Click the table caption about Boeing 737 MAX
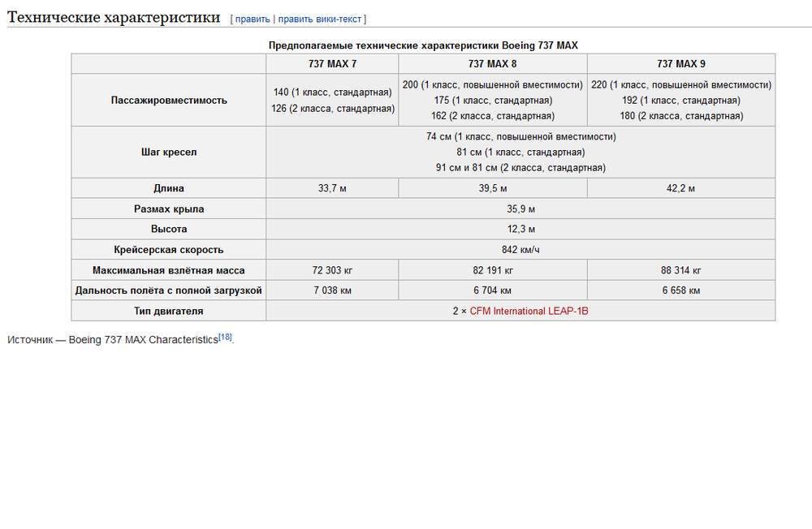The width and height of the screenshot is (812, 529). [423, 45]
